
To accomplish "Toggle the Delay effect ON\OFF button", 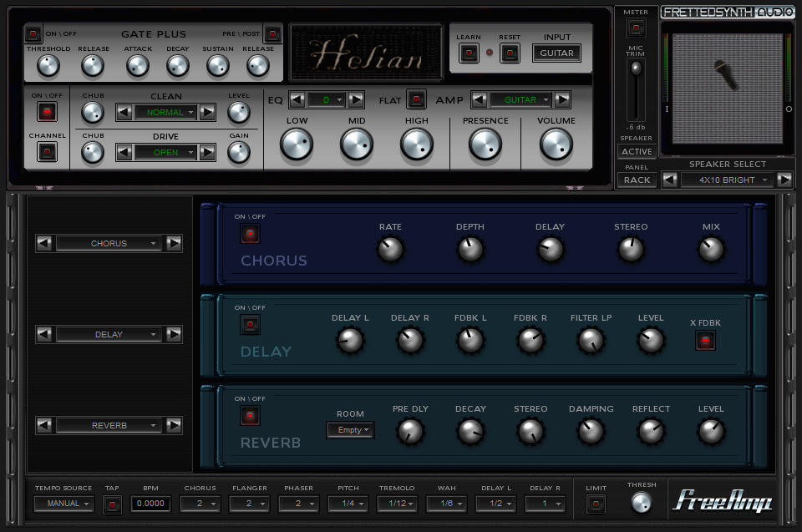I will pyautogui.click(x=250, y=324).
